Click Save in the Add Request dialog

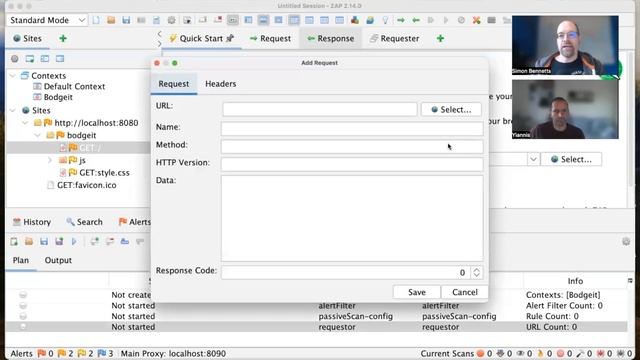[x=417, y=292]
